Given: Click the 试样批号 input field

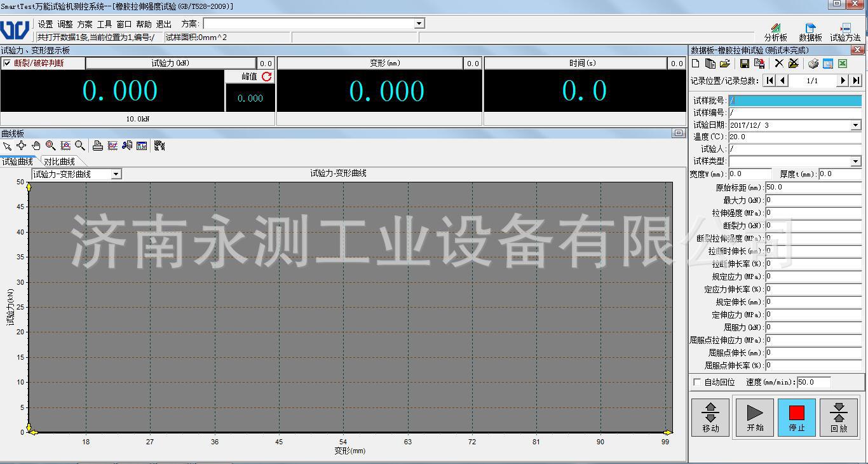Looking at the screenshot, I should (x=795, y=100).
